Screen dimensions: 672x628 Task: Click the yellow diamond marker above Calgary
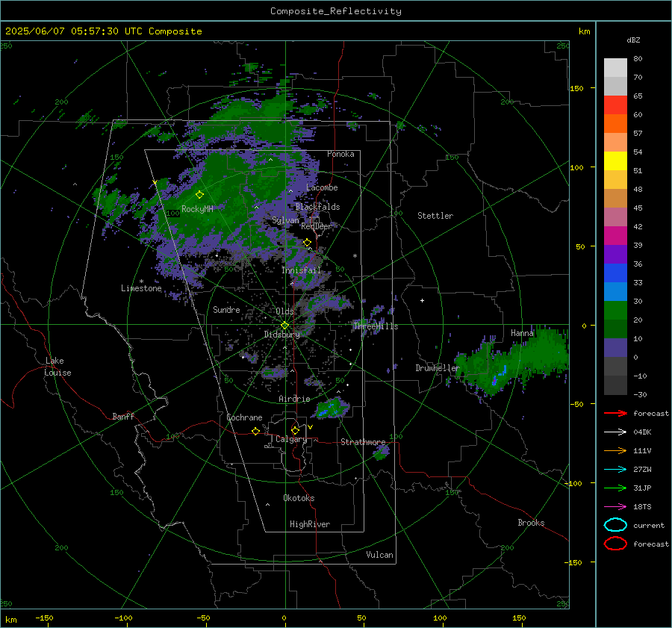point(295,430)
